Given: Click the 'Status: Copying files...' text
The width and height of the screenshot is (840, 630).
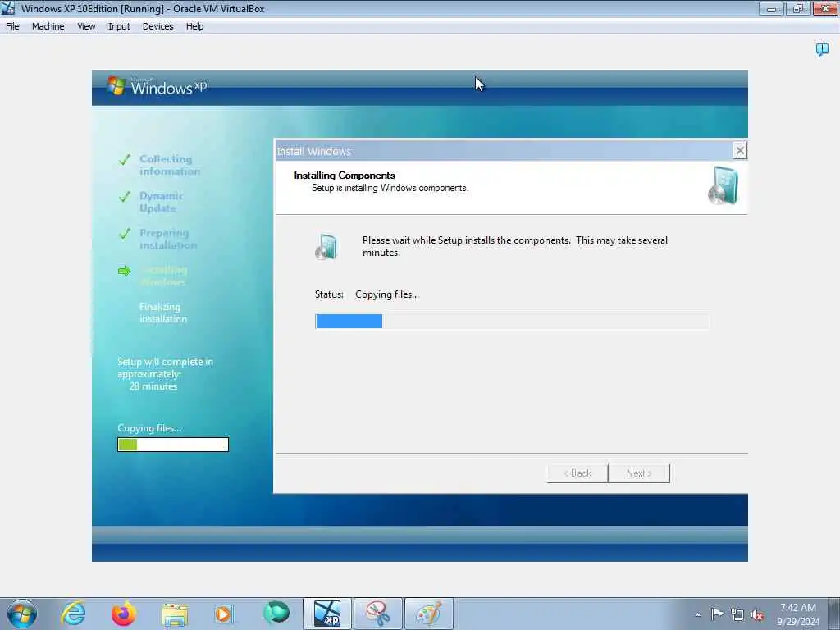Looking at the screenshot, I should coord(367,294).
